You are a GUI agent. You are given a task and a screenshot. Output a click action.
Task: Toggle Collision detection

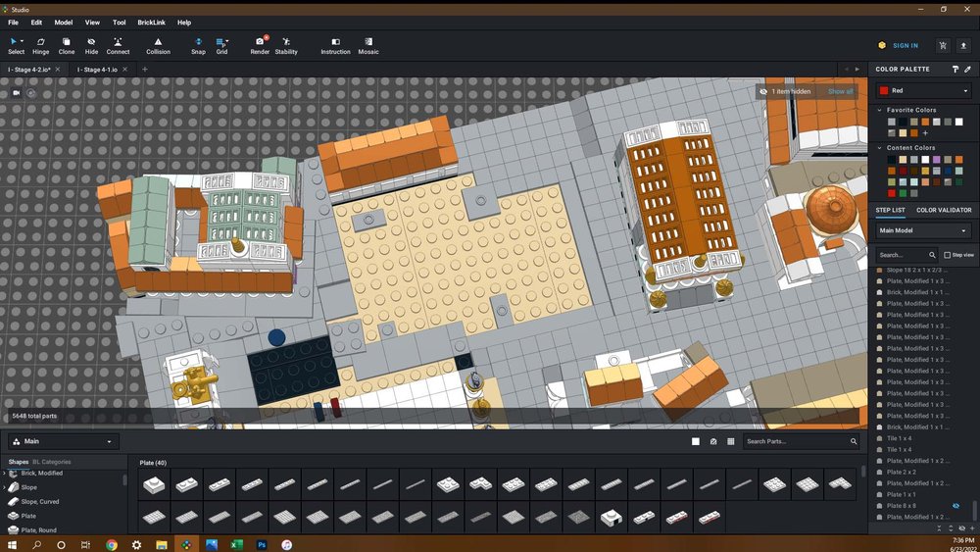[x=158, y=46]
